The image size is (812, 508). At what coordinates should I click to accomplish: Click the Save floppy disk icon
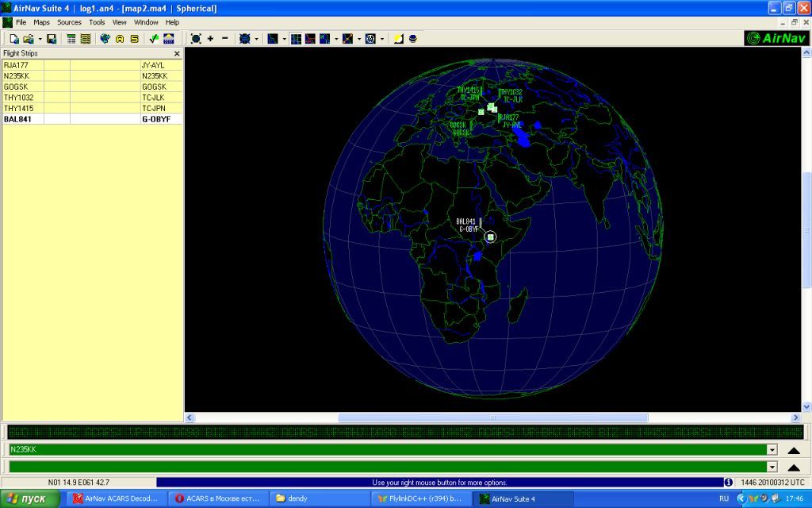click(x=52, y=39)
